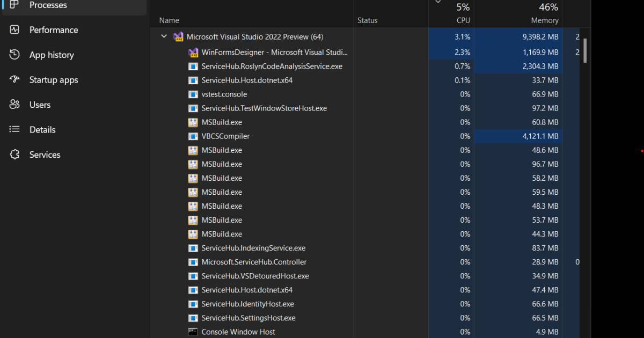Click the first MSBuild.exe process icon

coord(192,122)
